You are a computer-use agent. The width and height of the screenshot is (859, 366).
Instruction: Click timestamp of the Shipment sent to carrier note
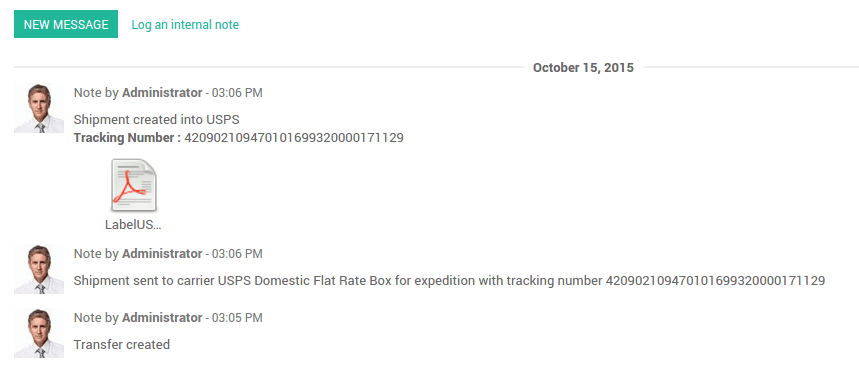pos(237,254)
